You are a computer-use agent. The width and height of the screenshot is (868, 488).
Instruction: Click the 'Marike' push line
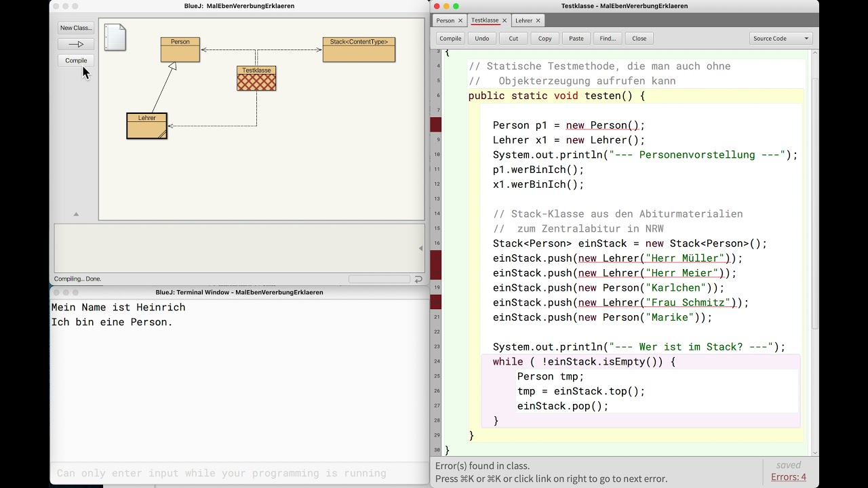click(602, 317)
